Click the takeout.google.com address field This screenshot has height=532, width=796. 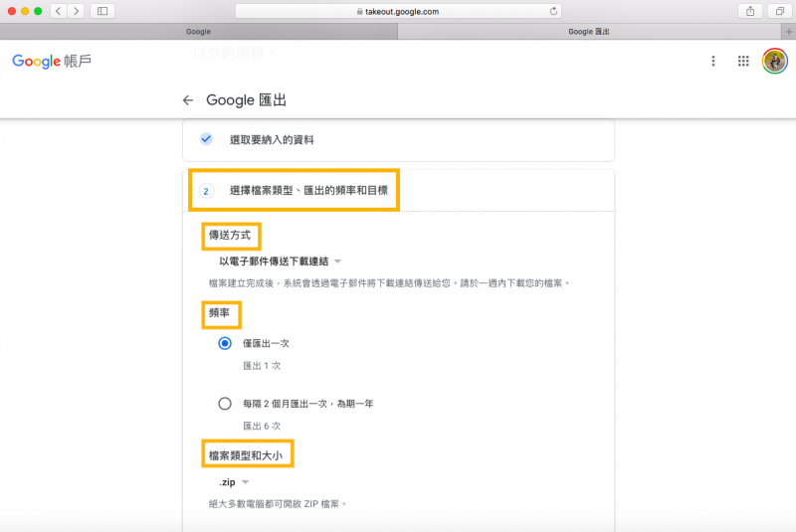pos(398,11)
